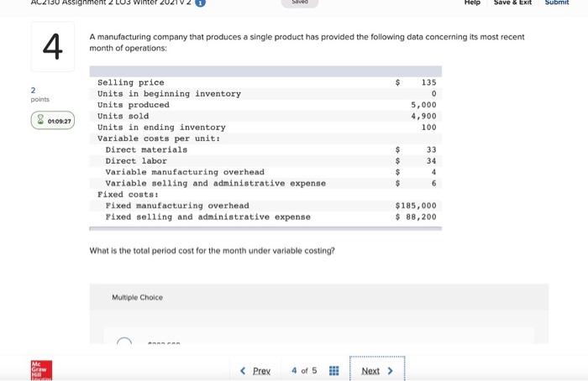
Task: Click the 'Units produced' row label
Action: (134, 105)
